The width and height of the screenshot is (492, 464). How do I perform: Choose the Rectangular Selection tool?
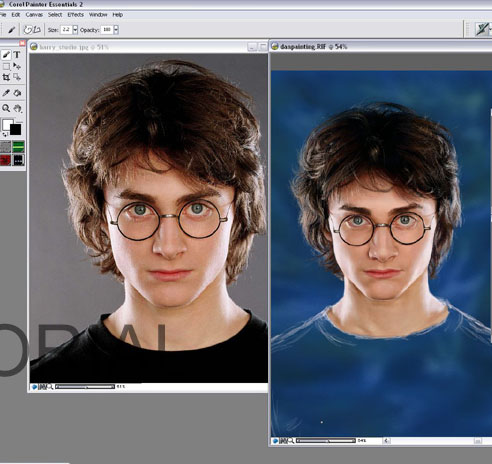point(6,66)
